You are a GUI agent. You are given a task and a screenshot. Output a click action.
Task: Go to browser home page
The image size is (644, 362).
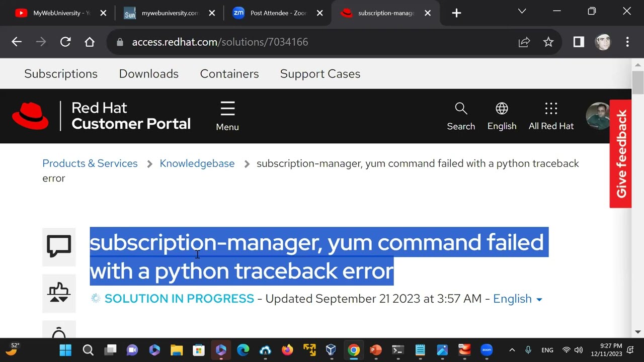click(x=90, y=42)
